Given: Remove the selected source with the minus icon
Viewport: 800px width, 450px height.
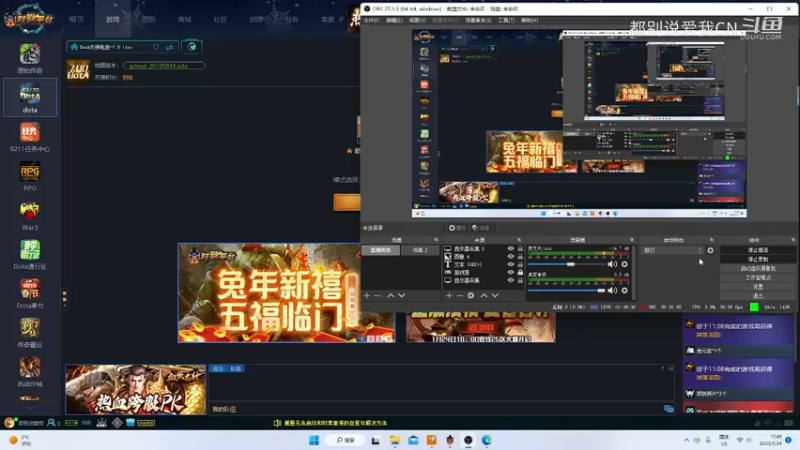Looking at the screenshot, I should point(460,295).
